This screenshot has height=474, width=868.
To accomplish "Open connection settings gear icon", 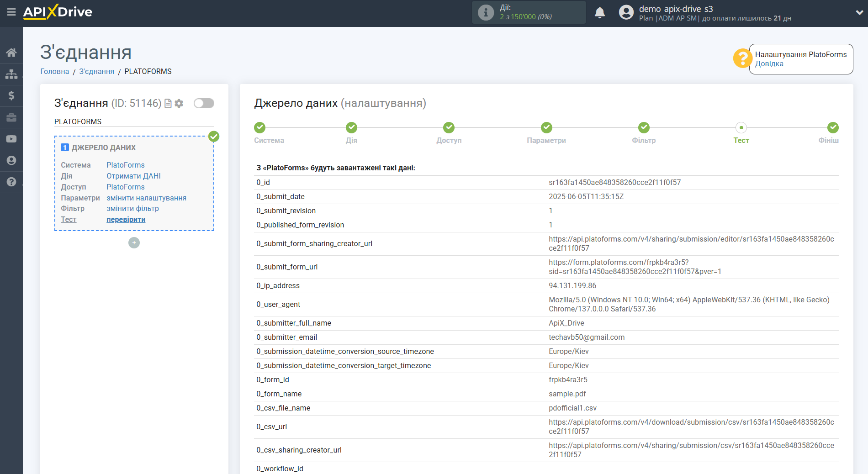I will (179, 104).
